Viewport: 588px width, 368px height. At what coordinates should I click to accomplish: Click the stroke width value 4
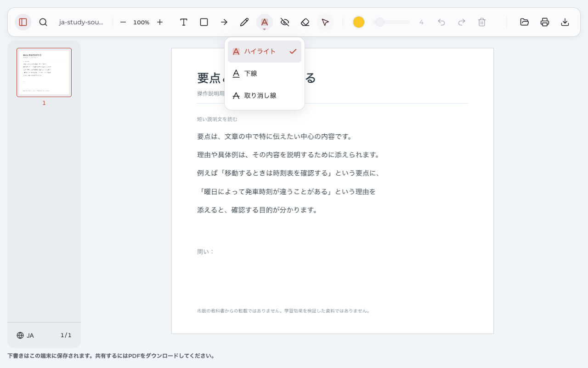pos(421,22)
